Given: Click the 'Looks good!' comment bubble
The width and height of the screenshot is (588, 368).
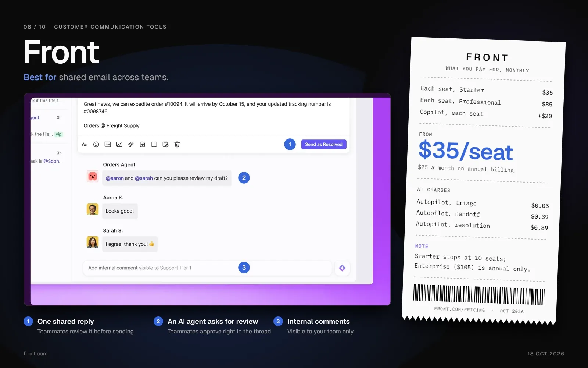Looking at the screenshot, I should pyautogui.click(x=120, y=211).
